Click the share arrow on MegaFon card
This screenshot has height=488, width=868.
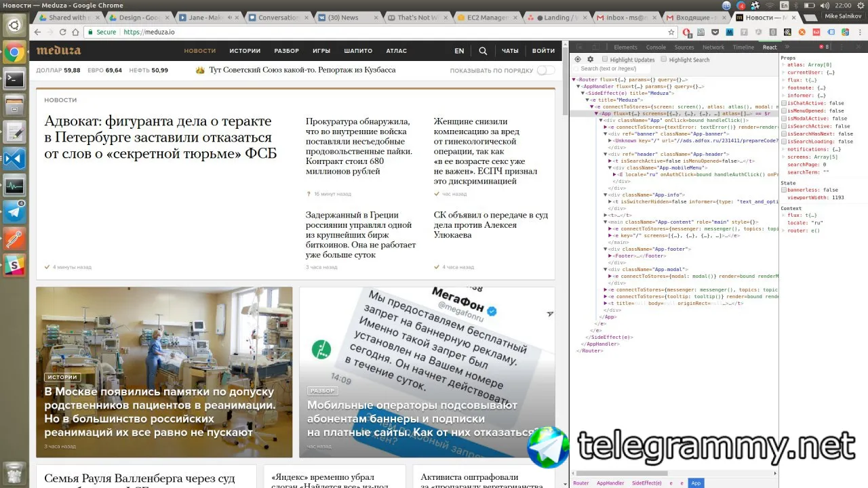550,314
